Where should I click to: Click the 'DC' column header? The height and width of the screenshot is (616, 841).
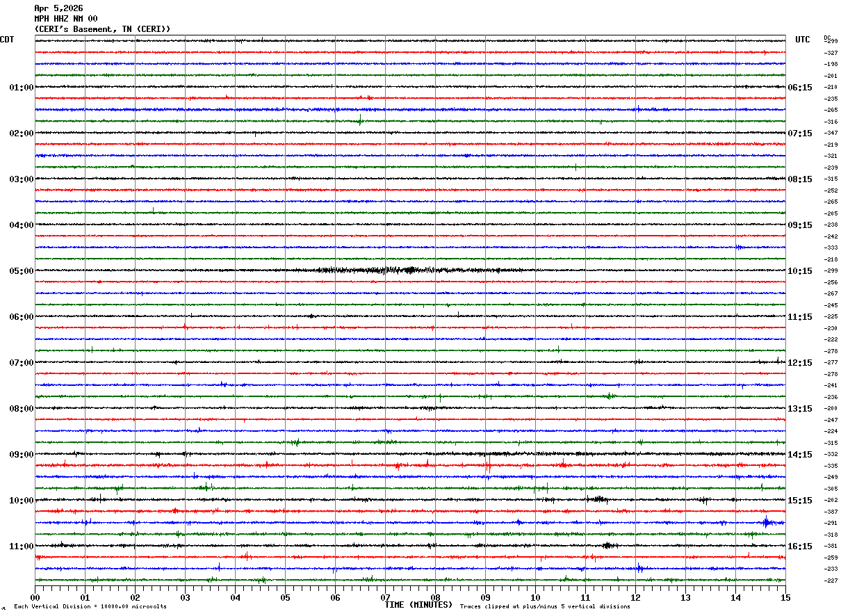click(827, 38)
